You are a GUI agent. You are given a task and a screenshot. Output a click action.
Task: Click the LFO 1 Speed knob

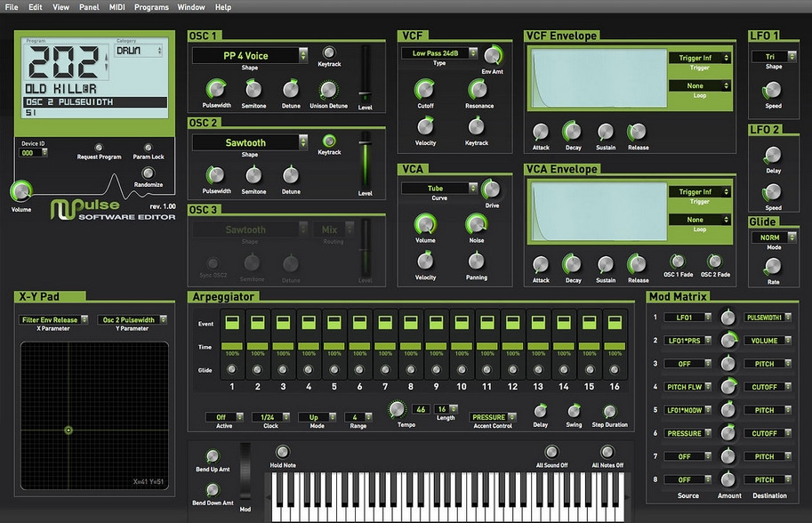tap(773, 90)
